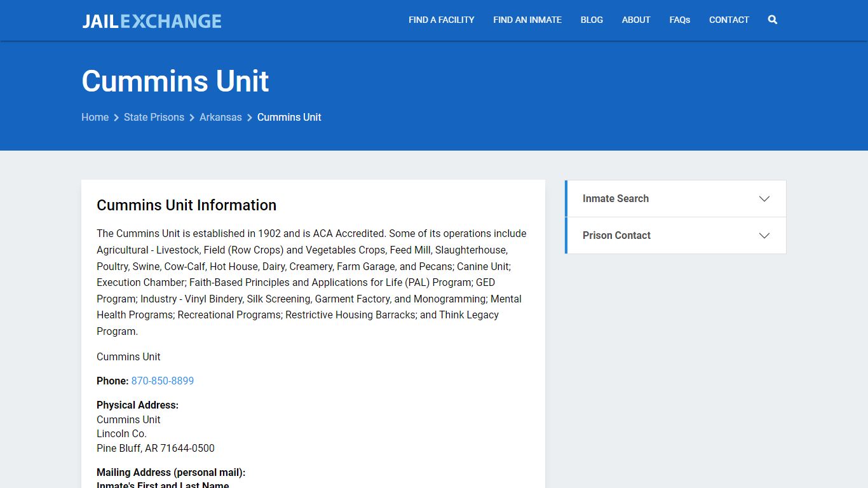
Task: Open the Inmate Search sidebar panel label
Action: click(x=616, y=199)
